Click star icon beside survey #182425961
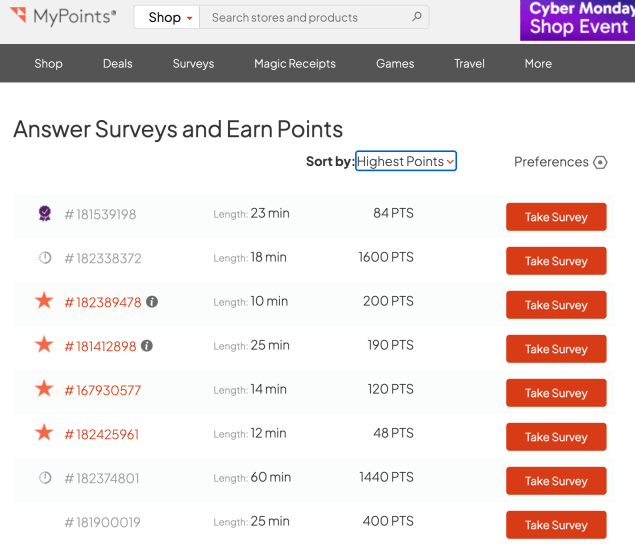 [x=44, y=433]
